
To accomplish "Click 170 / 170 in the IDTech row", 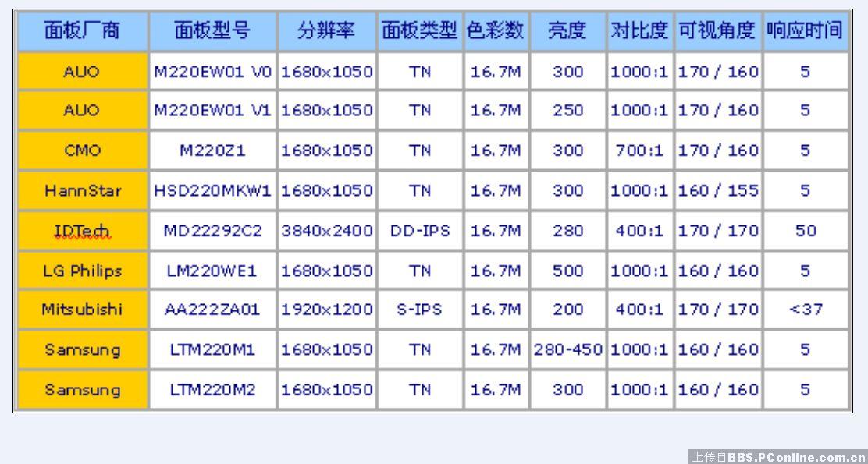I will 718,231.
